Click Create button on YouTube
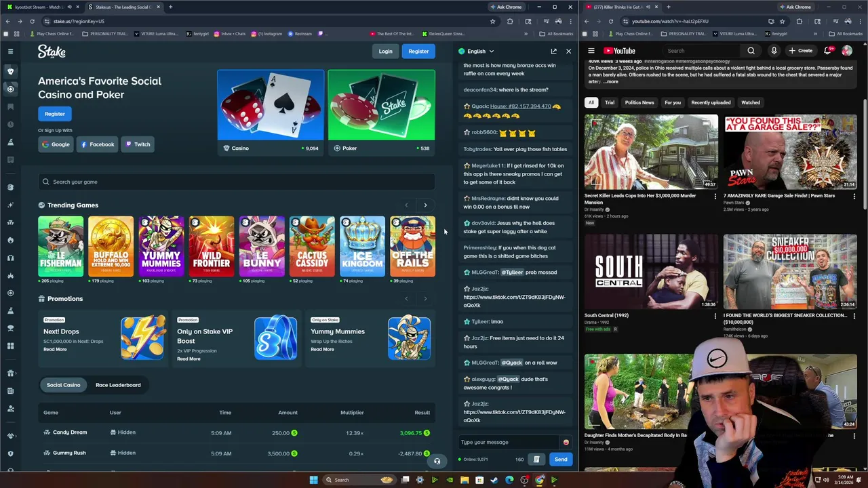Image resolution: width=868 pixels, height=488 pixels. coord(801,51)
